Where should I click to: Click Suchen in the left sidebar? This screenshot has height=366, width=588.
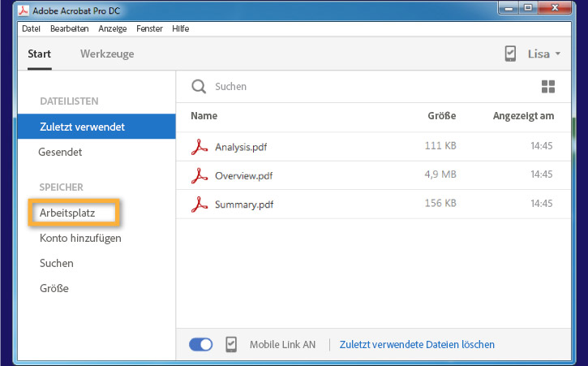(57, 263)
